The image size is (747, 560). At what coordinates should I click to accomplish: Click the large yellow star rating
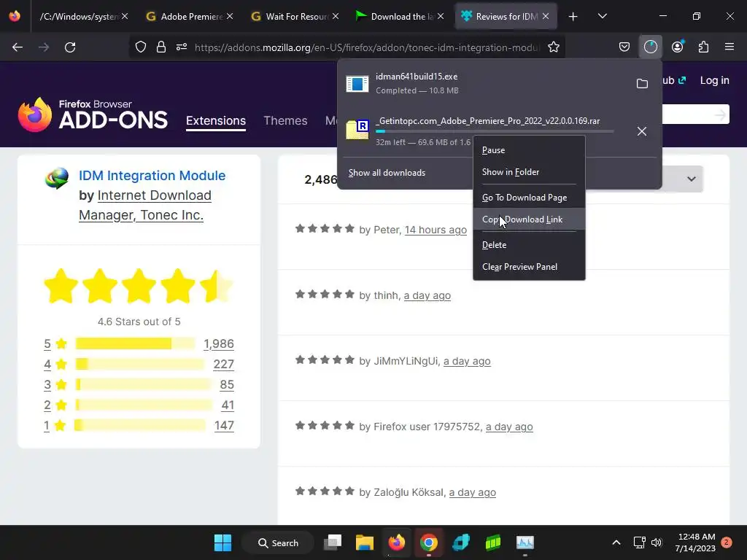[x=139, y=286]
